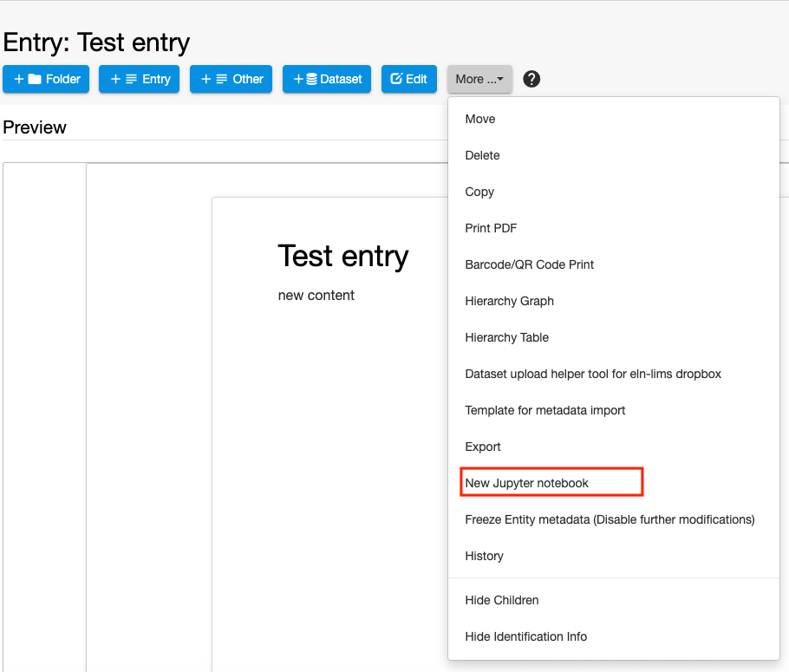Choose Export from the menu
This screenshot has height=672, width=789.
click(613, 447)
